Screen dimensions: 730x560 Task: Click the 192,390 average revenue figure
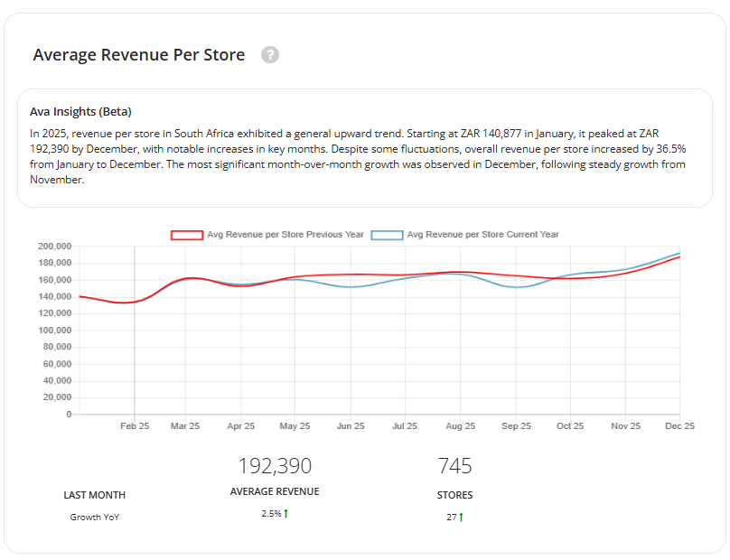point(275,466)
